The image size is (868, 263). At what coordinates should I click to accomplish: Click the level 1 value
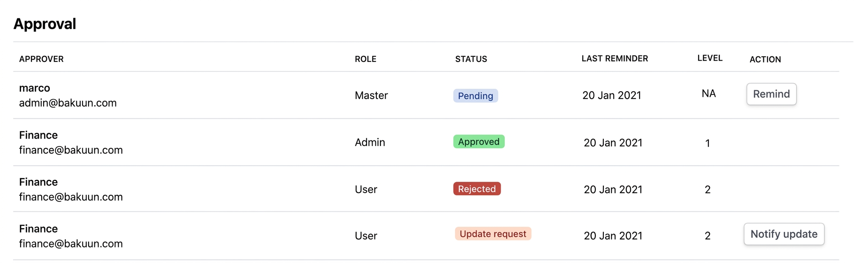[707, 143]
